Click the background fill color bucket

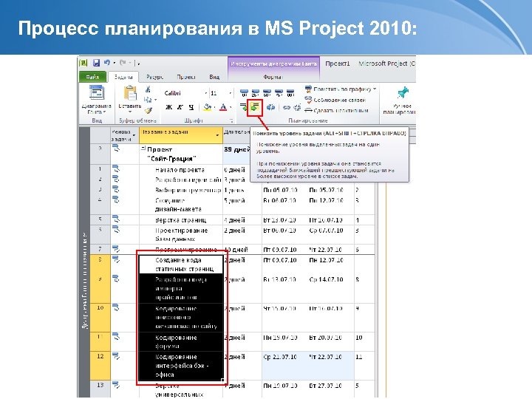(207, 108)
